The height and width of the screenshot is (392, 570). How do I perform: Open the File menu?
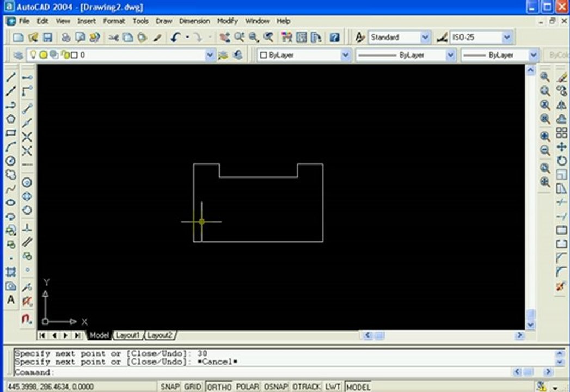coord(24,21)
